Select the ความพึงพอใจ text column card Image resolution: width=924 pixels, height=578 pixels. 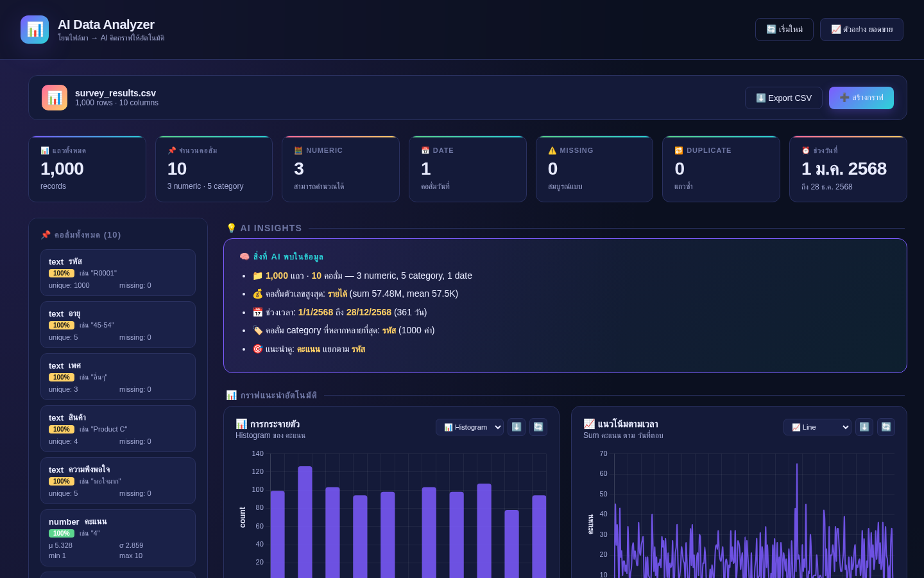118,481
